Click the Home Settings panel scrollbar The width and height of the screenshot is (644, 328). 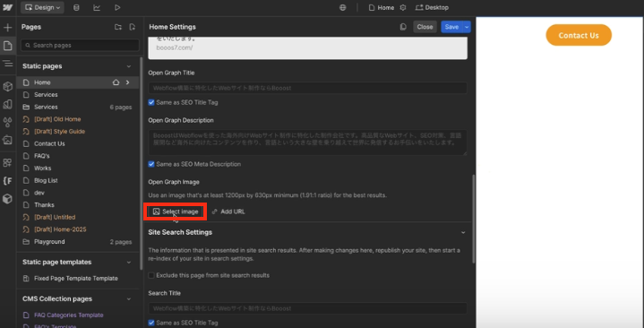tap(473, 219)
